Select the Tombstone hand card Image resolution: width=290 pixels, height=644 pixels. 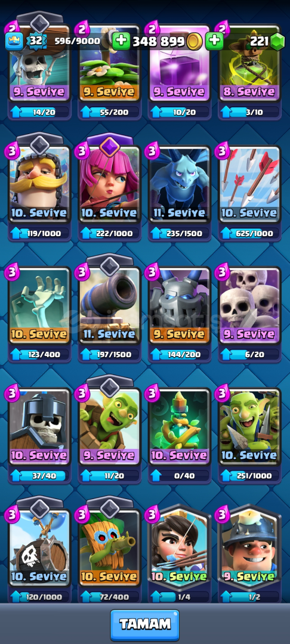click(x=39, y=305)
